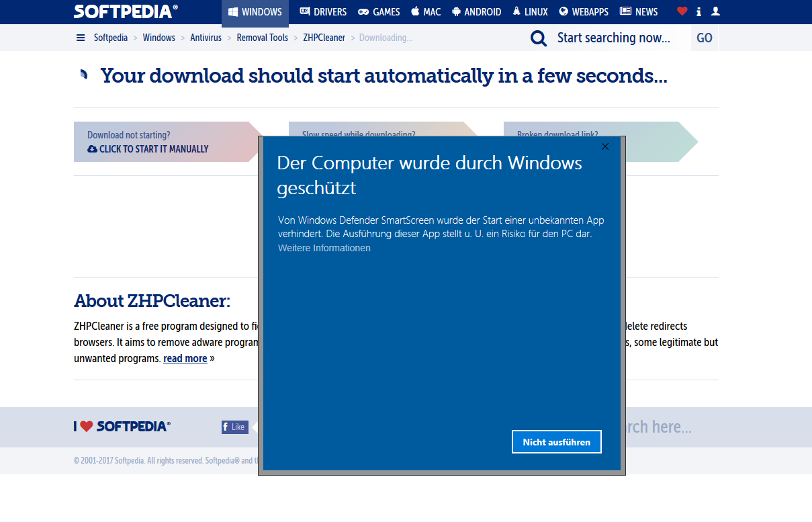The height and width of the screenshot is (522, 812).
Task: Click the magnifying glass search icon
Action: pos(539,38)
